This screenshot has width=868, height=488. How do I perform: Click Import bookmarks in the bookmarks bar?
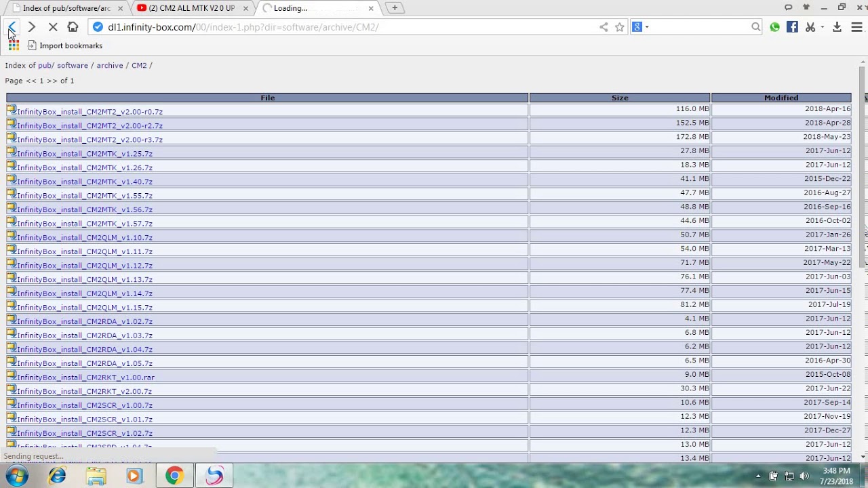click(66, 45)
